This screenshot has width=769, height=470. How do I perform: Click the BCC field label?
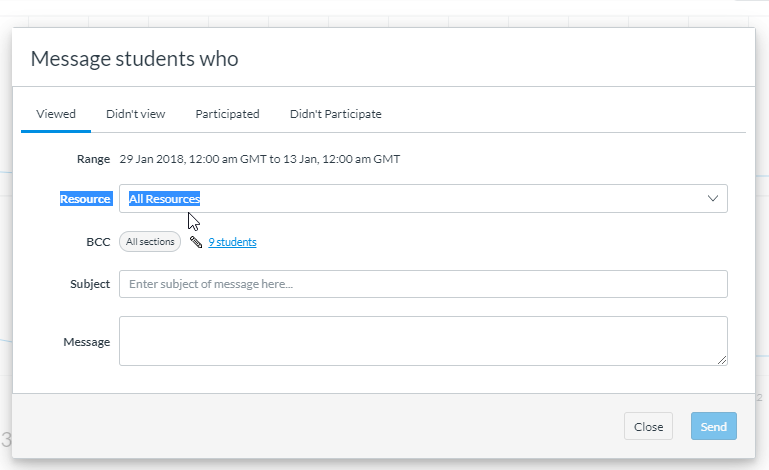[x=98, y=242]
